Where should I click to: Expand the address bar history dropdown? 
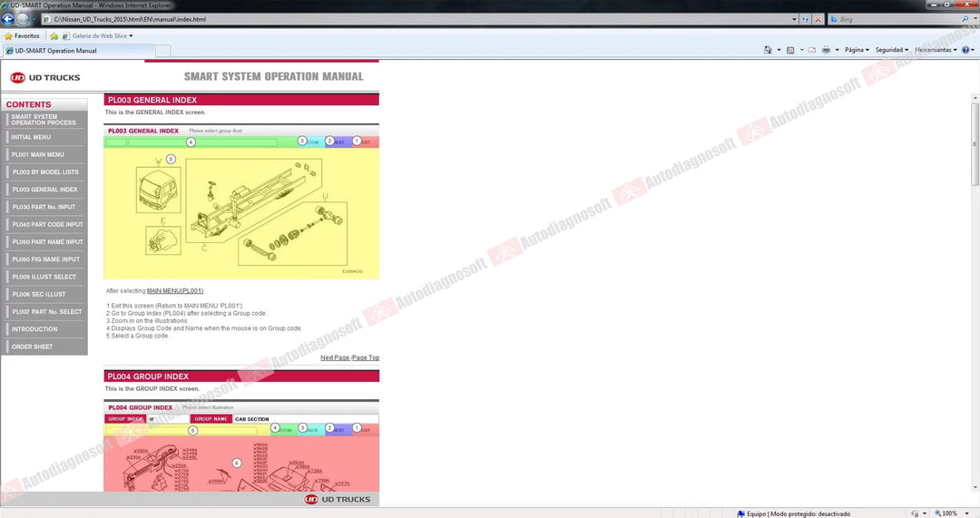[794, 19]
